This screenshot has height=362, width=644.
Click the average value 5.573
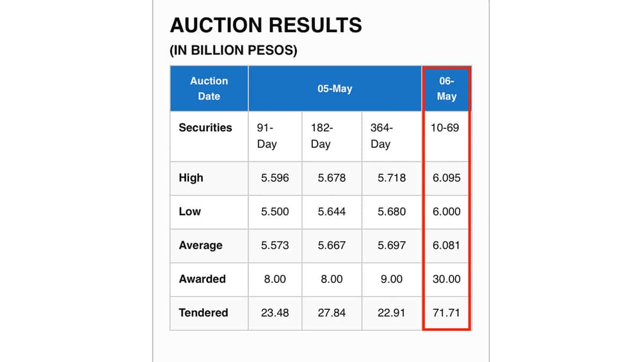click(x=275, y=246)
